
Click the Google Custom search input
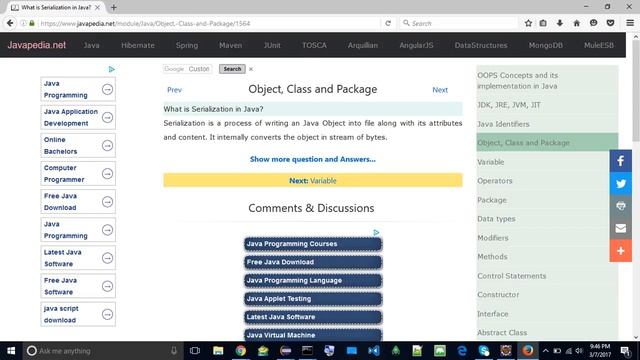point(187,69)
